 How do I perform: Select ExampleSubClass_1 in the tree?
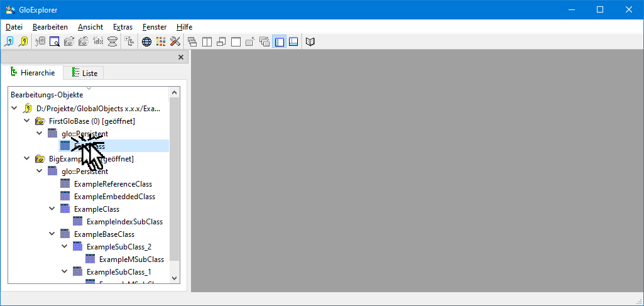coord(119,272)
